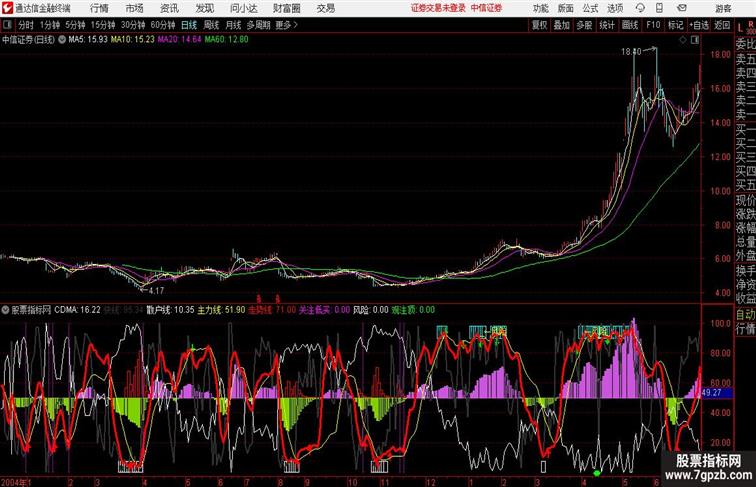Toggle the right panel icon near chart corner
Image resolution: width=756 pixels, height=487 pixels.
(x=695, y=40)
